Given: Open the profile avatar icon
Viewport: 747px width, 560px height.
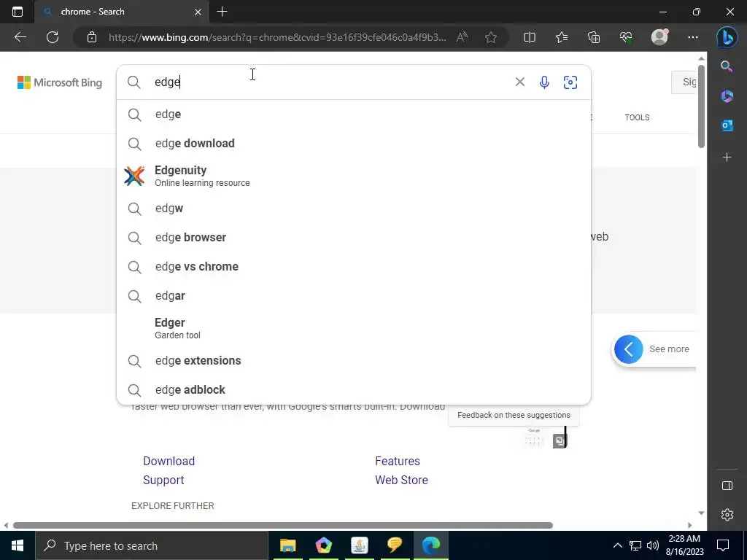Looking at the screenshot, I should [x=659, y=37].
